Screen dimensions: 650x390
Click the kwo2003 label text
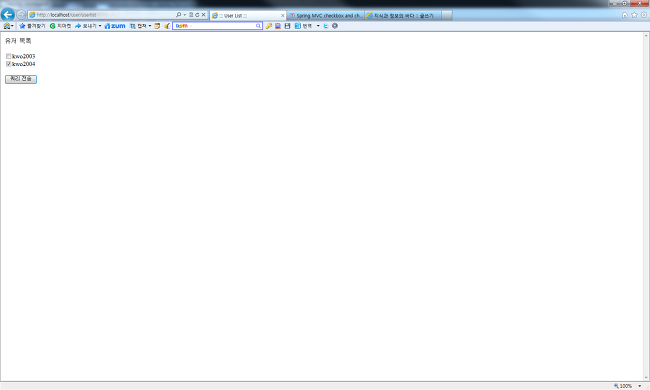[x=24, y=56]
